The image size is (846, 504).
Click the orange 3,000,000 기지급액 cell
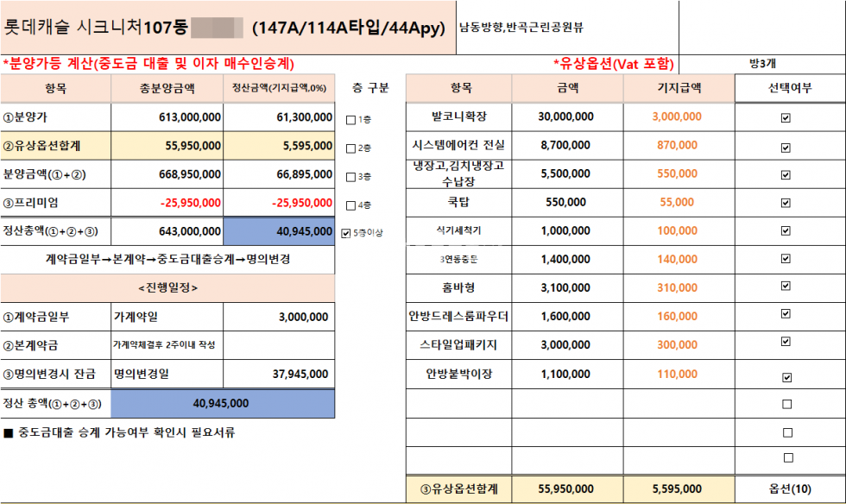coord(679,117)
